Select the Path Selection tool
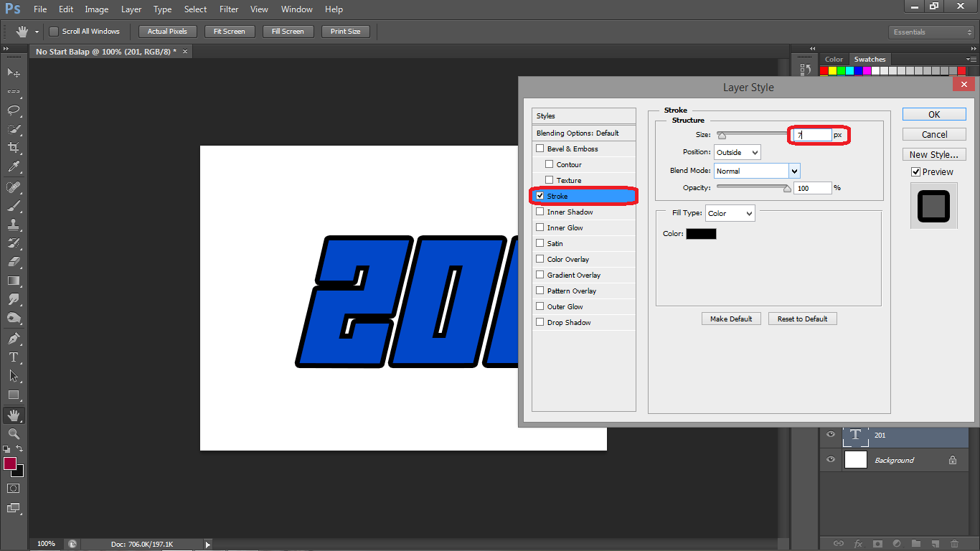 pyautogui.click(x=14, y=376)
